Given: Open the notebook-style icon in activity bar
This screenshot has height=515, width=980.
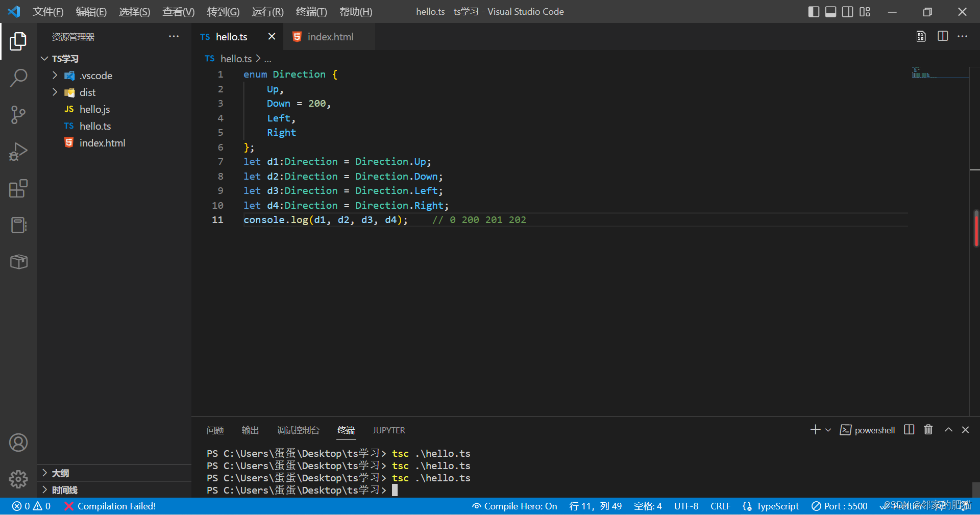Looking at the screenshot, I should [18, 225].
